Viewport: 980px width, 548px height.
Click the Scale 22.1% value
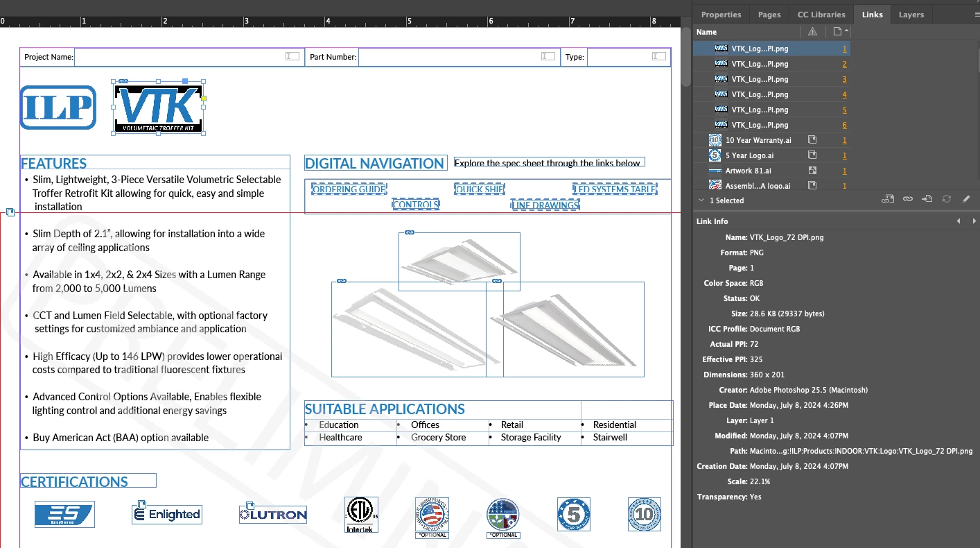760,481
